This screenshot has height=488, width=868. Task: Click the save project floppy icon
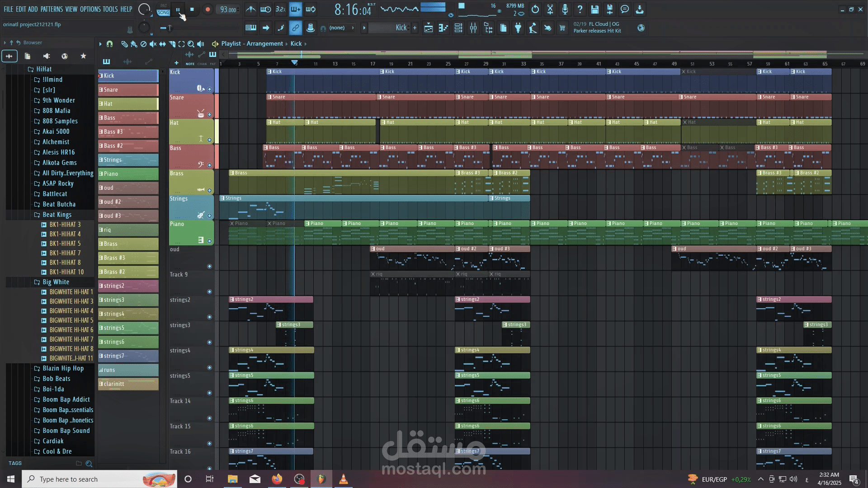(595, 9)
